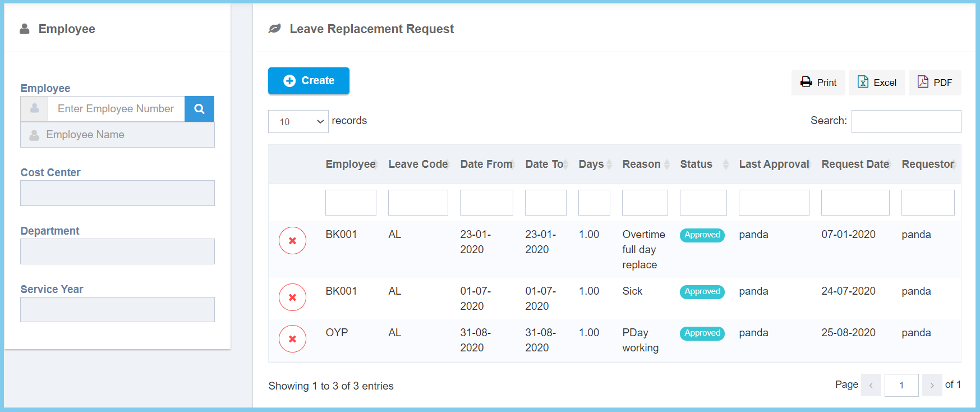The width and height of the screenshot is (980, 412).
Task: Sort table by Status column
Action: 703,164
